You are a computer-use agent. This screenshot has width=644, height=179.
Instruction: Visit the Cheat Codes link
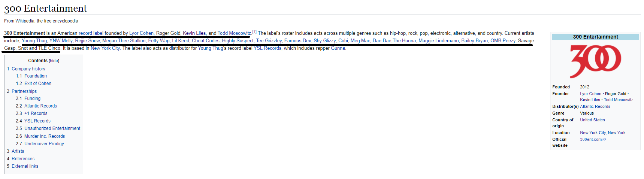[x=206, y=41]
